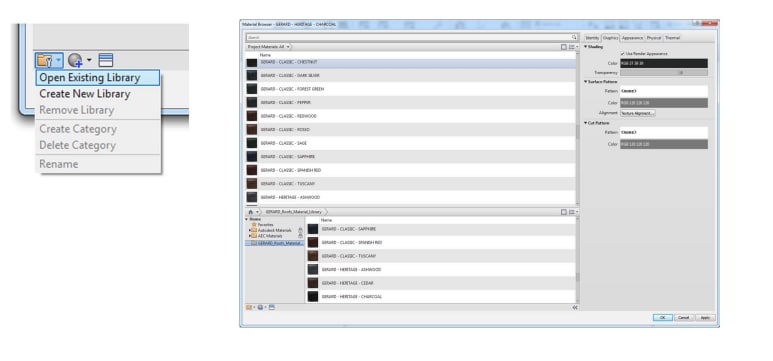Open the project materials list view options dropdown
773x361 pixels.
coord(573,47)
